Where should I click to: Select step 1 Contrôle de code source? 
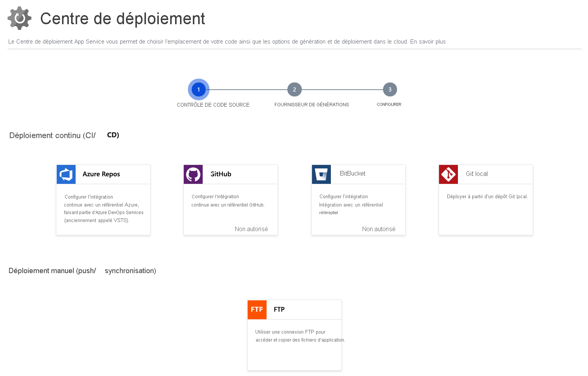199,90
